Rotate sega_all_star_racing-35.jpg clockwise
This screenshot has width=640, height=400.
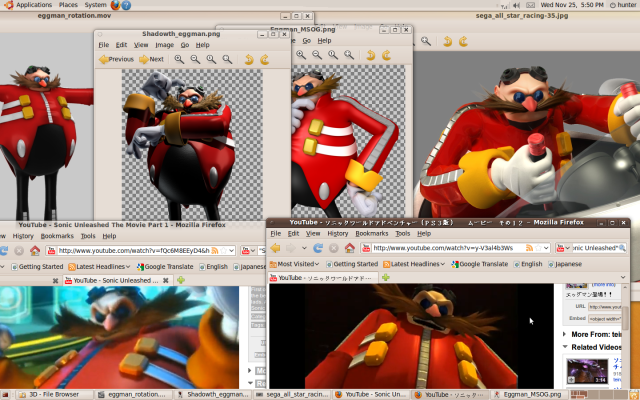click(463, 41)
